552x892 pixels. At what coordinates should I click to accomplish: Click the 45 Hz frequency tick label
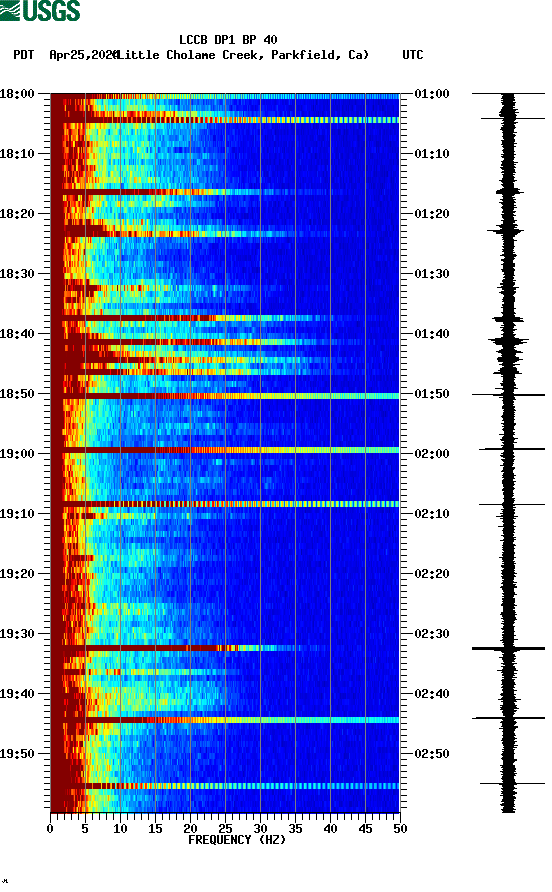click(365, 829)
